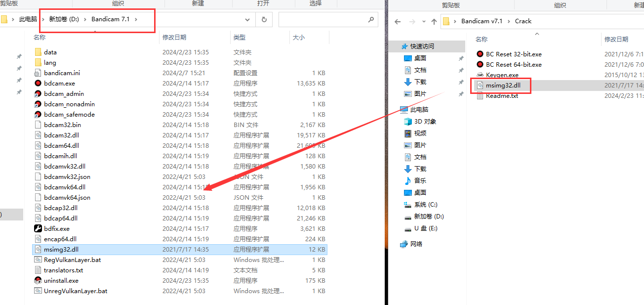
Task: Click the 新加卷 (D:) breadcrumb segment
Action: click(x=64, y=19)
